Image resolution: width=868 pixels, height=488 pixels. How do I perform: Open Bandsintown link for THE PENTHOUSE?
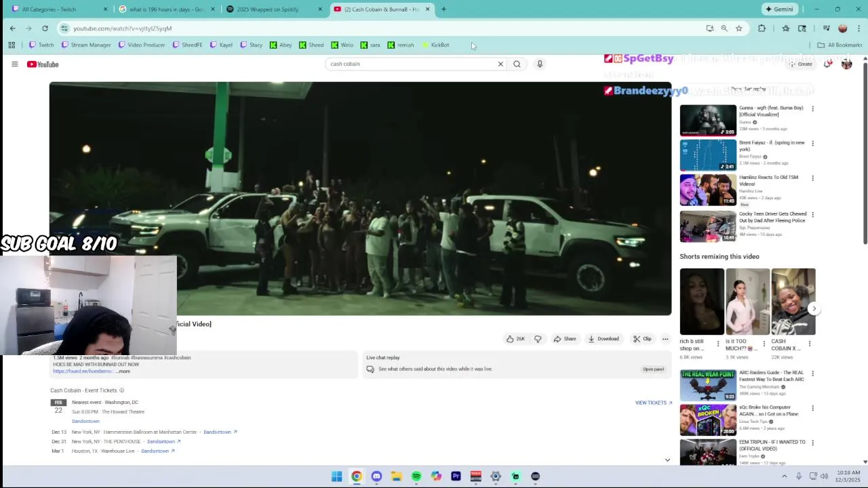pyautogui.click(x=164, y=441)
